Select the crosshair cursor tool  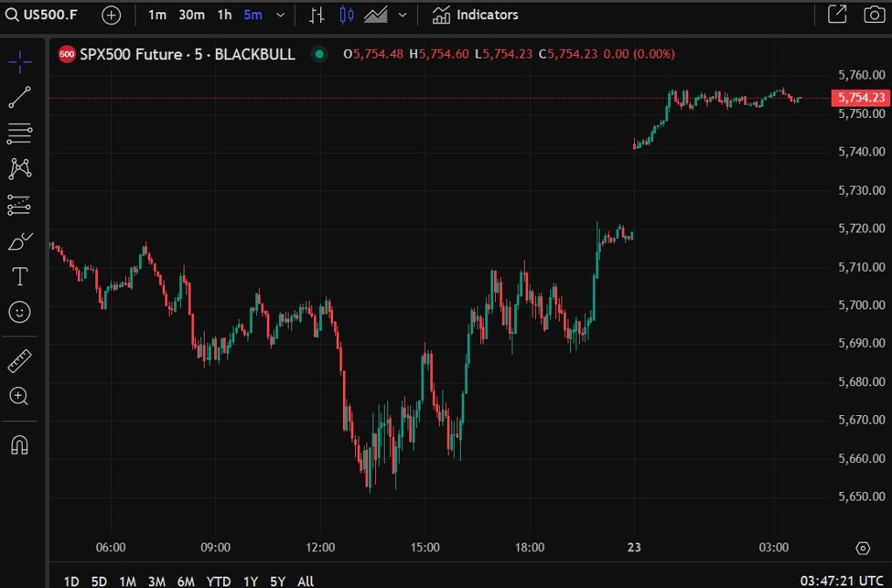click(19, 62)
